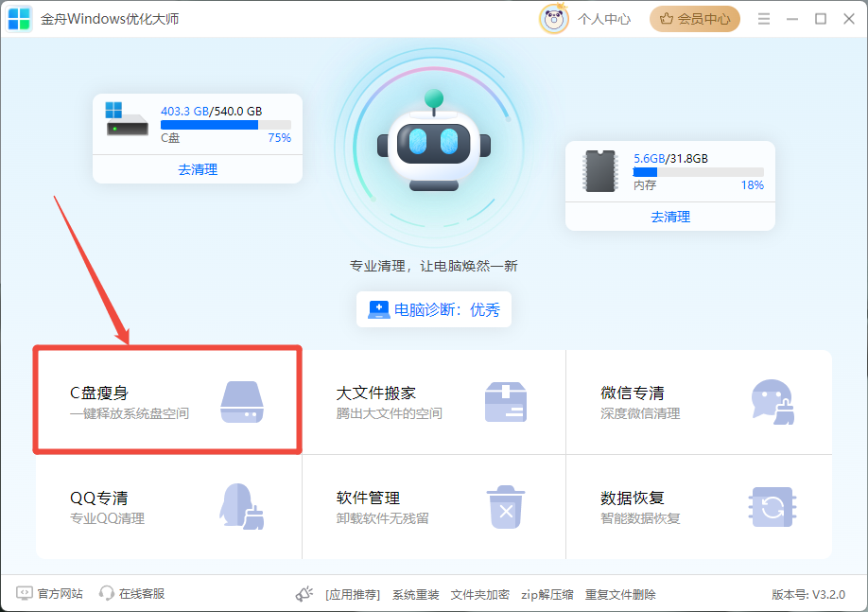Click the 内存 usage progress bar
Screen dimensions: 868x612
point(698,172)
